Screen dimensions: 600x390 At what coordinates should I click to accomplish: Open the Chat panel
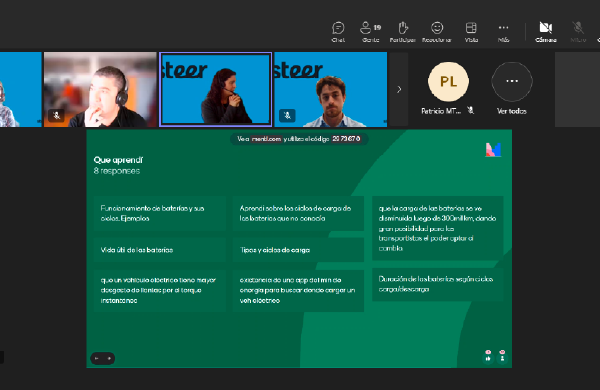click(x=338, y=32)
